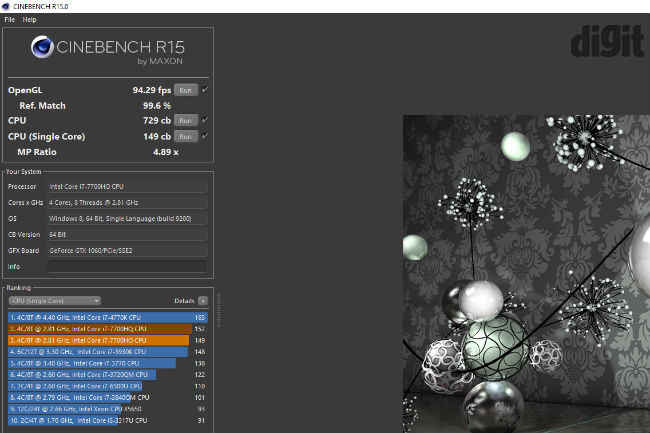
Task: Click the Processor field showing i7-7700HQ
Action: 127,187
